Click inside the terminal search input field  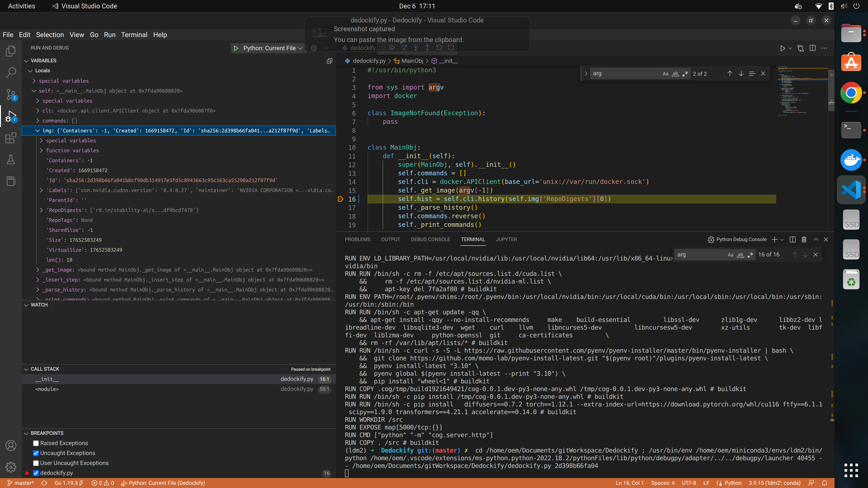point(701,255)
